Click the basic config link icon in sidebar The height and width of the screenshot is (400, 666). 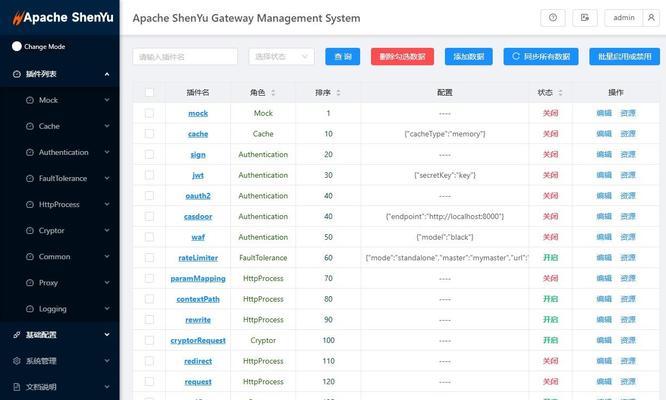tap(17, 335)
